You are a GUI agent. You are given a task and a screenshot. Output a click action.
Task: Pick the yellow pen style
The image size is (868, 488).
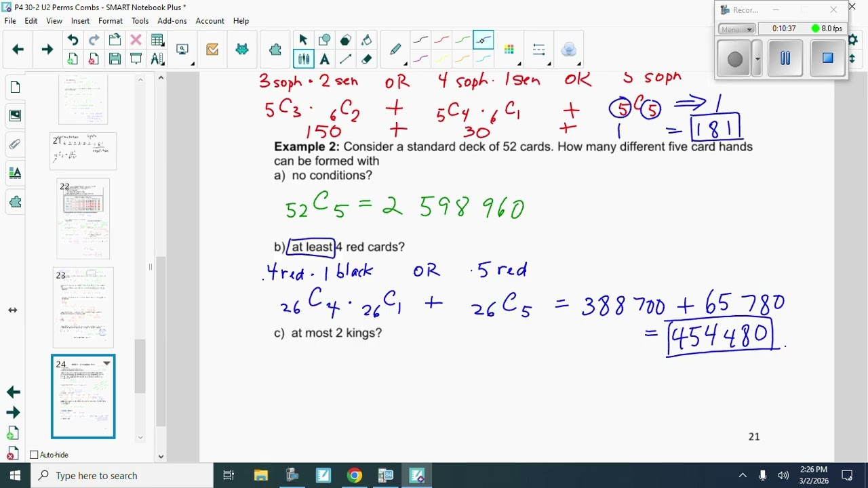[x=441, y=59]
